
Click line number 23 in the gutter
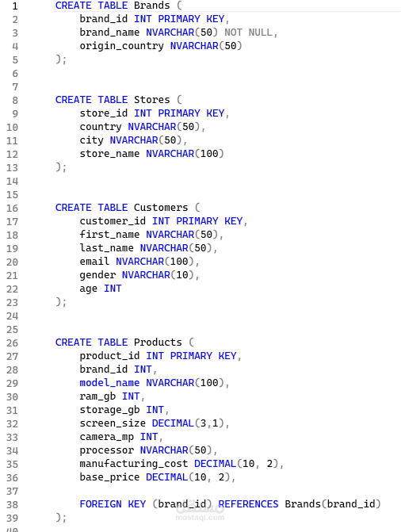pos(12,302)
